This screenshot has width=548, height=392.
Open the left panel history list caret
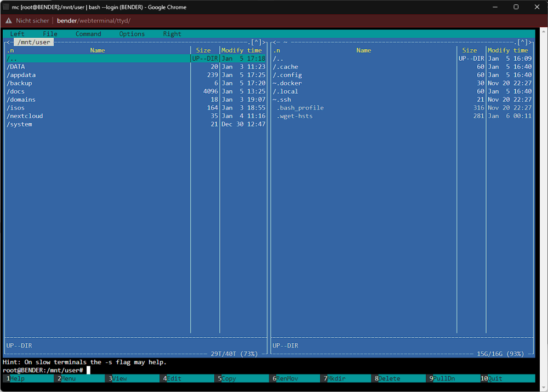click(256, 42)
